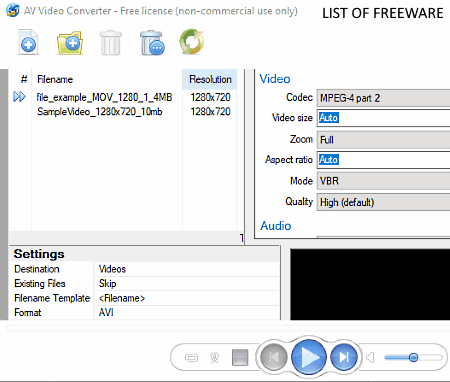Skip to next with the forward button
This screenshot has height=382, width=450.
pos(343,357)
